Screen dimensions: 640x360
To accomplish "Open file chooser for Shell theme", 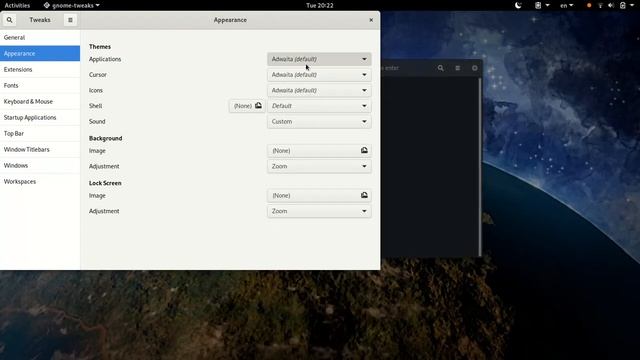I will [x=247, y=106].
